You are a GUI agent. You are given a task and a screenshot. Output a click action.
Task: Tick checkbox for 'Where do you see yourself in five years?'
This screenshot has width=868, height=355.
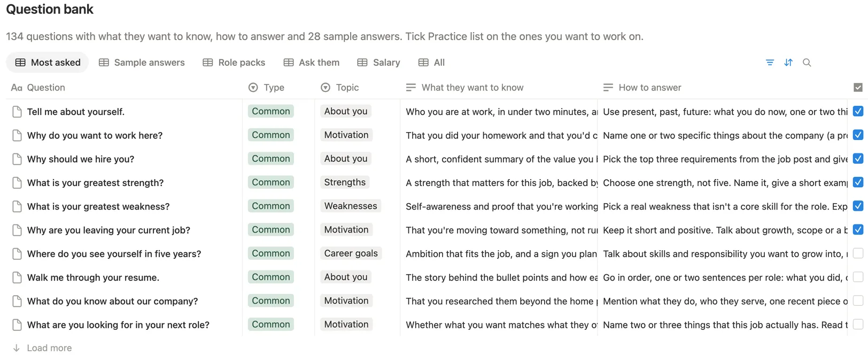[x=858, y=253]
